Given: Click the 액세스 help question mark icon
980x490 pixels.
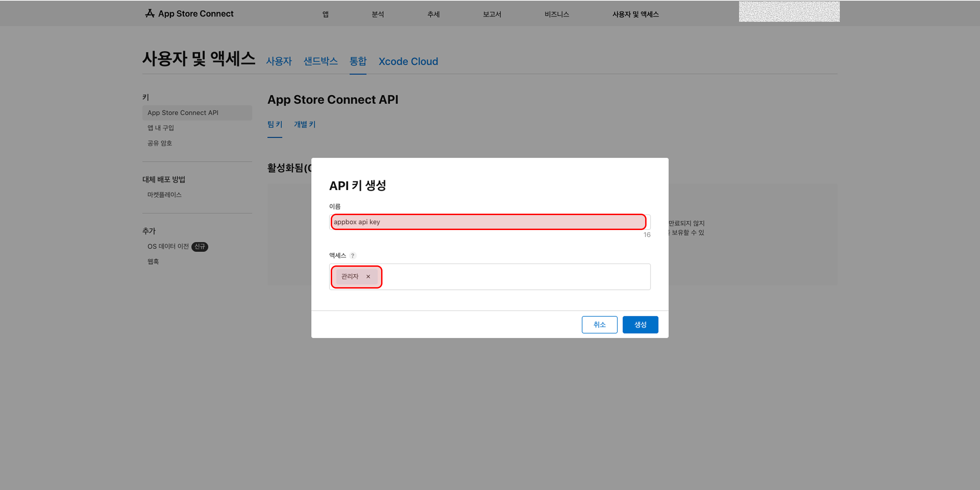Looking at the screenshot, I should tap(352, 256).
